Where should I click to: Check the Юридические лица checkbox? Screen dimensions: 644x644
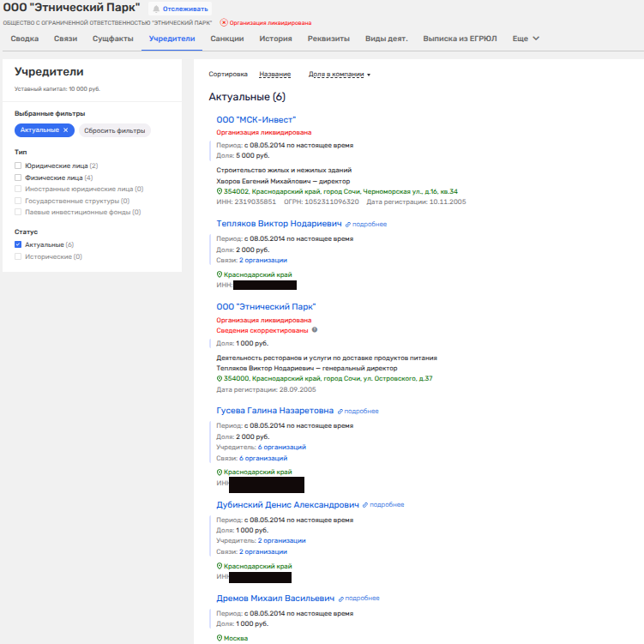click(18, 166)
